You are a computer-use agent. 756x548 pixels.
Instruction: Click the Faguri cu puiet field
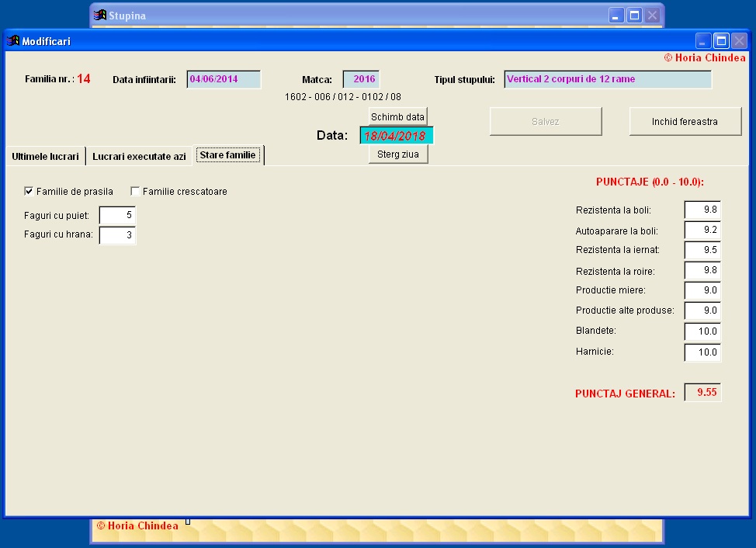pos(117,215)
